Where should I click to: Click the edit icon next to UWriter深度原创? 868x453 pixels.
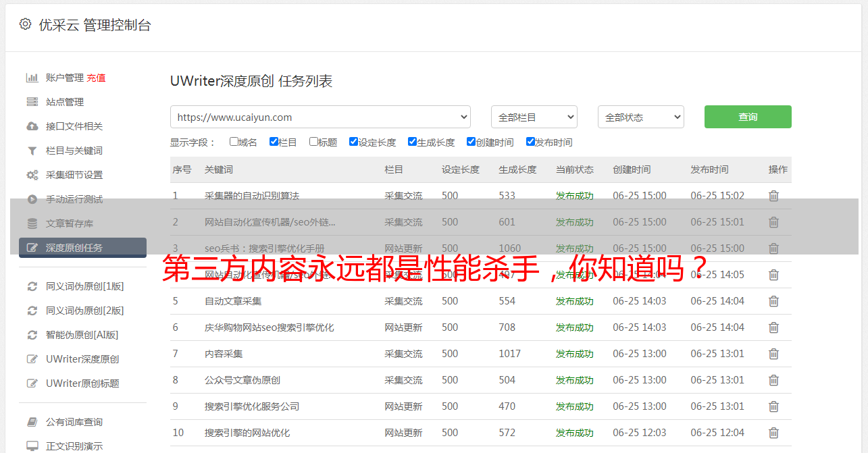tap(32, 359)
